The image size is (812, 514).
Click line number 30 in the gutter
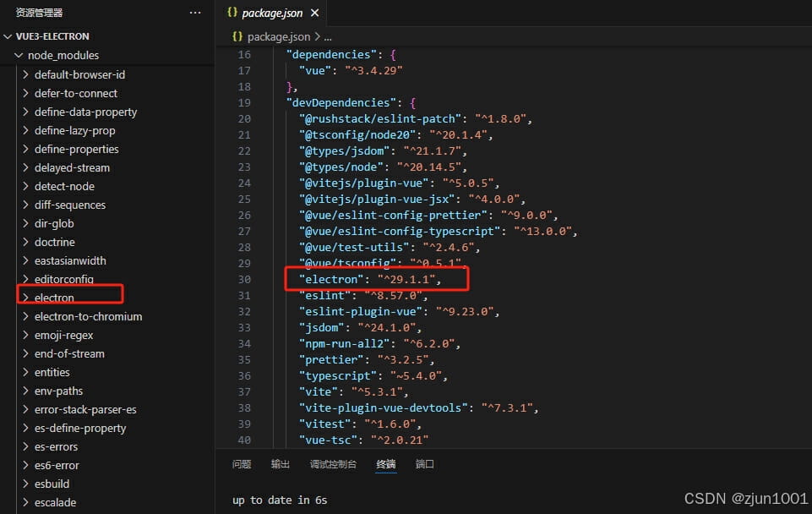244,279
